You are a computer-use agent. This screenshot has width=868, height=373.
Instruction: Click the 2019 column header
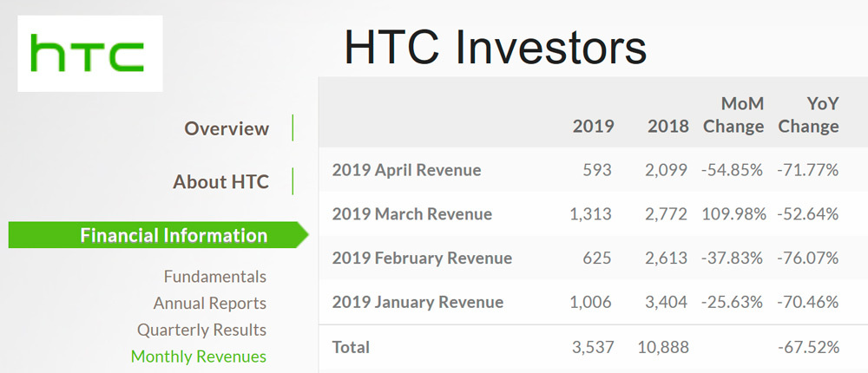pyautogui.click(x=593, y=127)
